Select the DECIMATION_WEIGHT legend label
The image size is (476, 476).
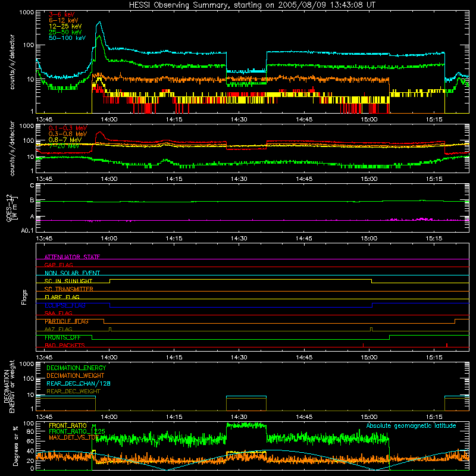76,375
